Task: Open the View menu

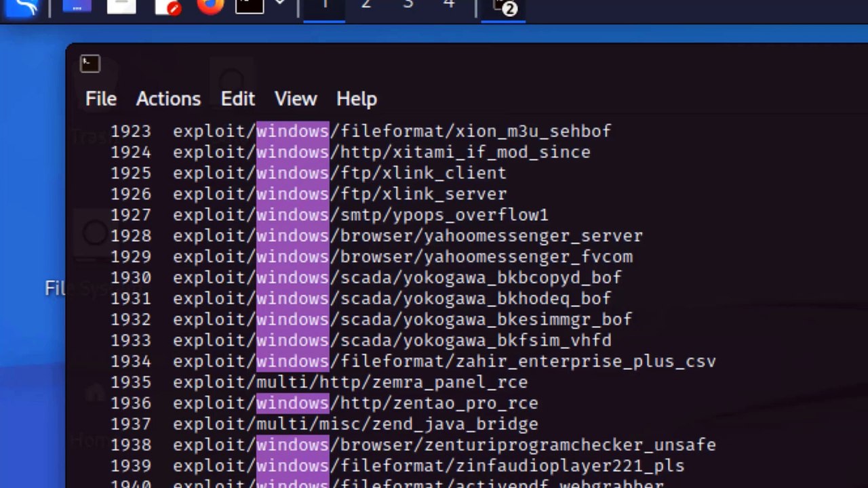Action: click(296, 99)
